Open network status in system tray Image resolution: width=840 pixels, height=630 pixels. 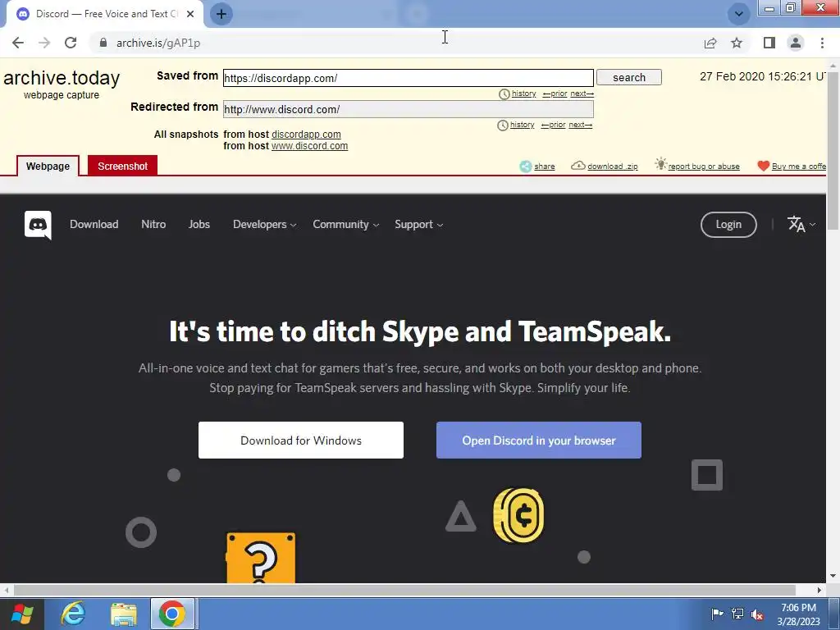737,614
